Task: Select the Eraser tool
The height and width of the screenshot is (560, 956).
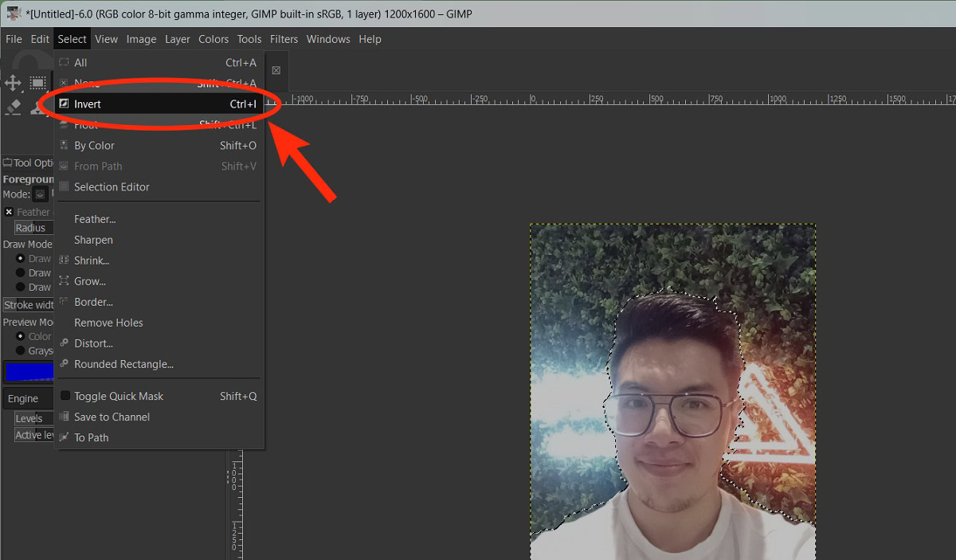Action: point(13,107)
